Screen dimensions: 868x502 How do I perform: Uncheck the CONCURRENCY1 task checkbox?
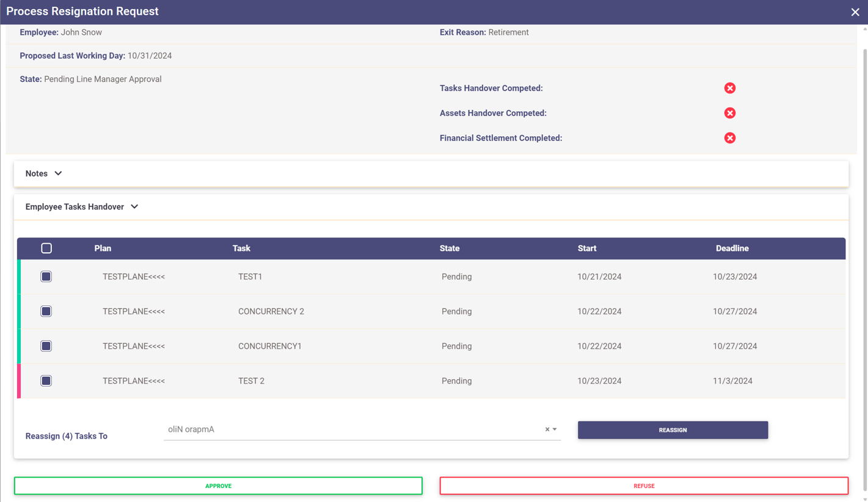(x=46, y=346)
